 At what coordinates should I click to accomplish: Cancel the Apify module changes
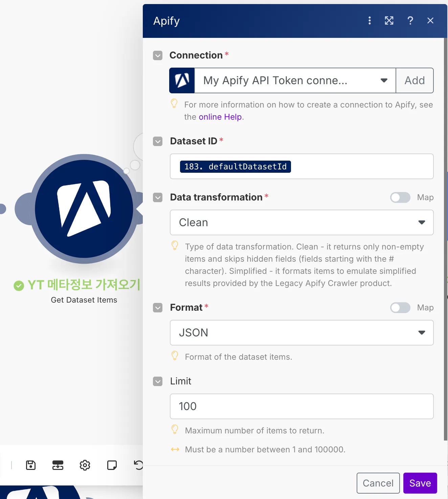(378, 483)
